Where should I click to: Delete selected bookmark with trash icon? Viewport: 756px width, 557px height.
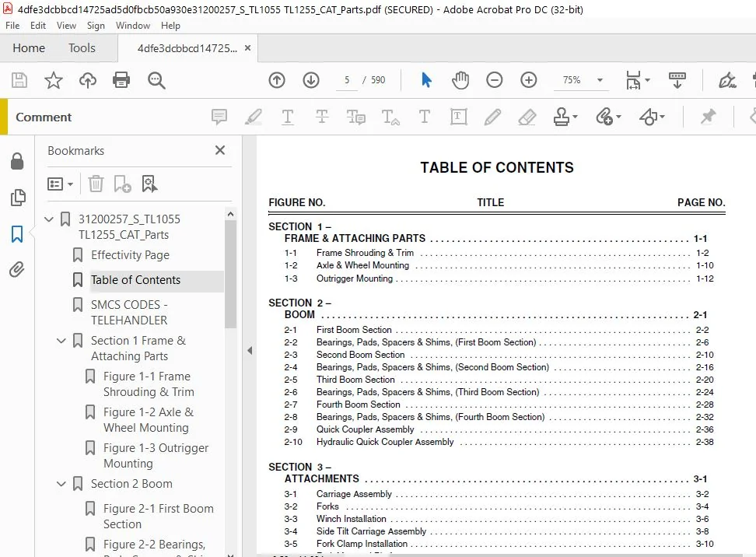(x=96, y=184)
